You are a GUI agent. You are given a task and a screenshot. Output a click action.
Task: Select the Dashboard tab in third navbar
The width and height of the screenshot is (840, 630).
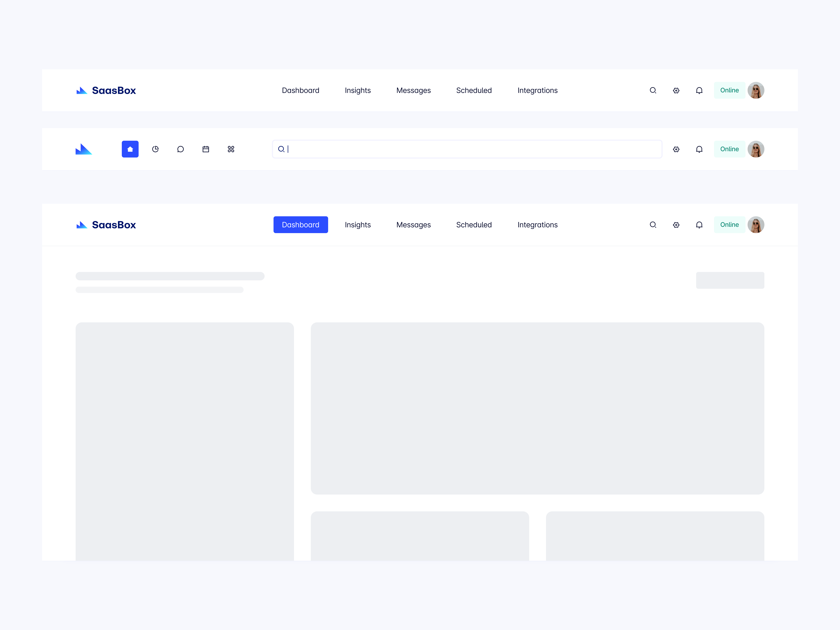coord(300,224)
